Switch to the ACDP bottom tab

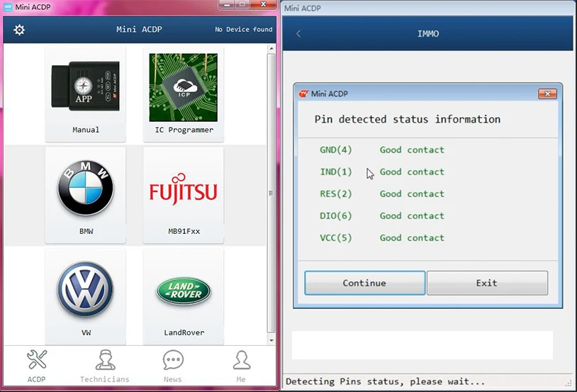tap(36, 366)
